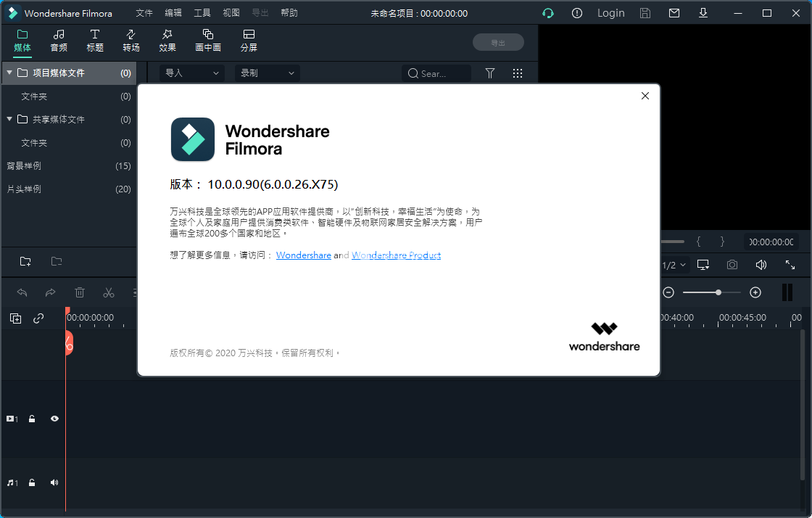Open the 录制 record dropdown
Viewport: 812px width, 518px height.
[x=268, y=73]
